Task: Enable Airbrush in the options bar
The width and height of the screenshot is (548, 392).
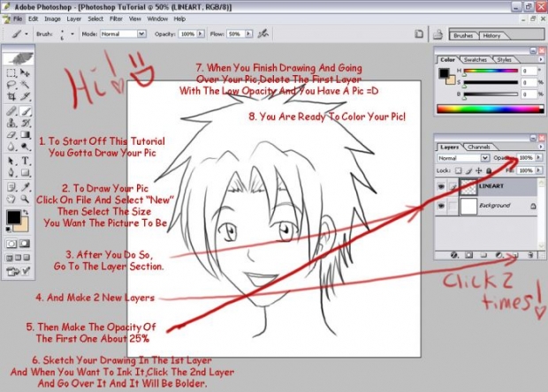Action: 263,34
